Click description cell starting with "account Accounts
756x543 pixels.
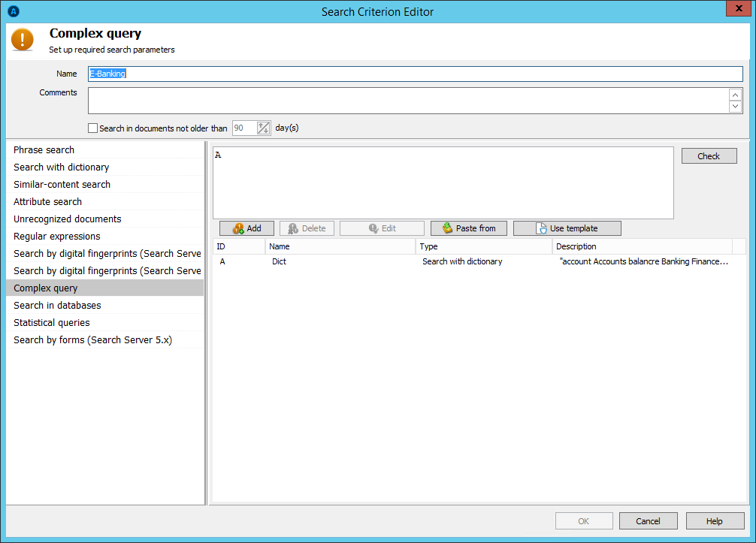click(x=644, y=261)
